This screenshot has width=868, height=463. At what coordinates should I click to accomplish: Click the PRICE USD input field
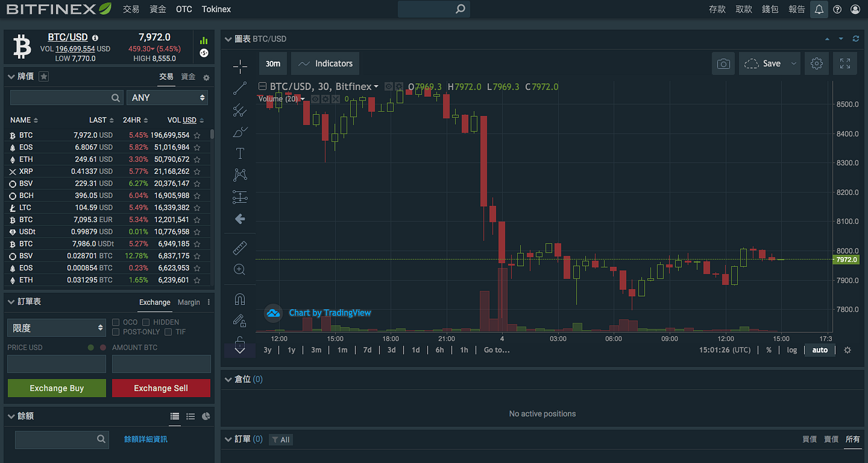click(x=56, y=364)
